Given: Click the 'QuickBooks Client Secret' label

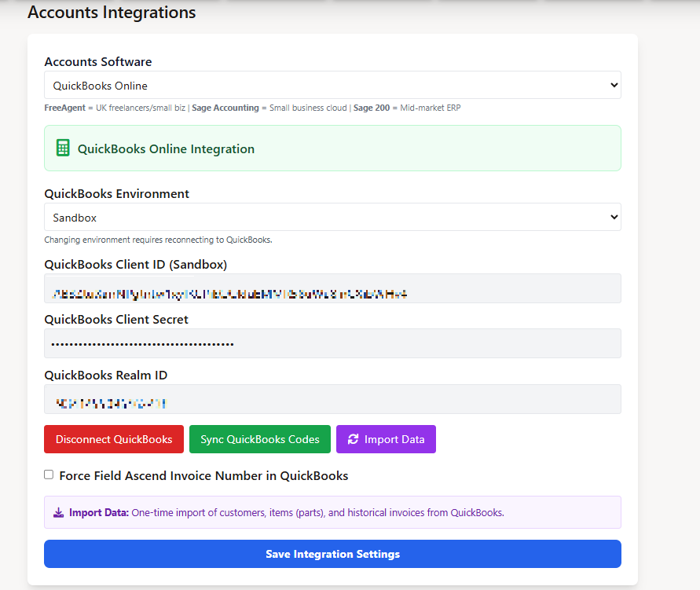Looking at the screenshot, I should click(116, 320).
